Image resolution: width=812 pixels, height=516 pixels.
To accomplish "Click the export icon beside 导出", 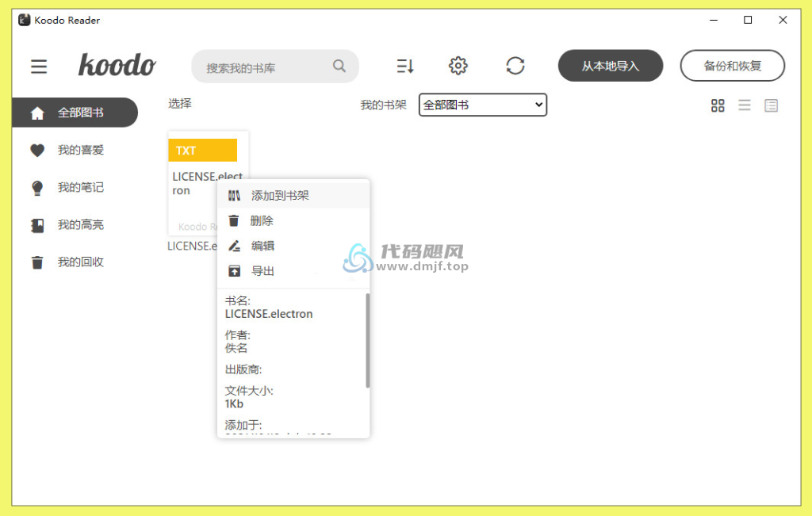I will pos(234,270).
